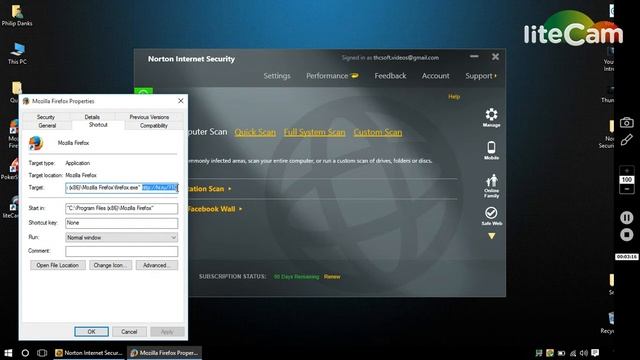Viewport: 640px width, 360px height.
Task: Open the Manage gear icon in Norton
Action: [x=491, y=117]
